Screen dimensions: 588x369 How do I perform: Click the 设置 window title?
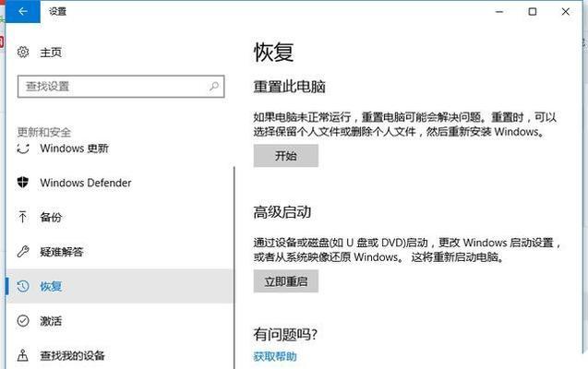[x=57, y=12]
